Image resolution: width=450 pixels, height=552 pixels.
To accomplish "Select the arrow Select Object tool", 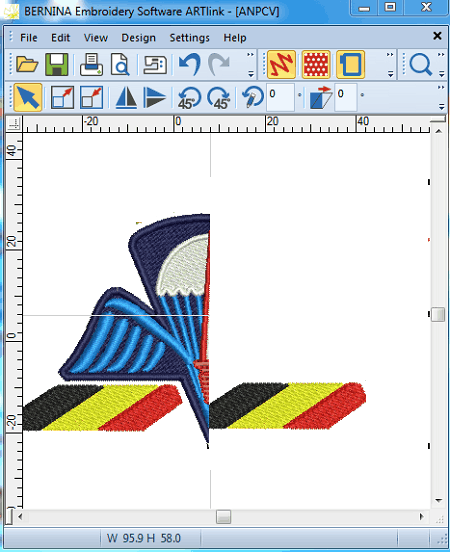I will [x=28, y=97].
